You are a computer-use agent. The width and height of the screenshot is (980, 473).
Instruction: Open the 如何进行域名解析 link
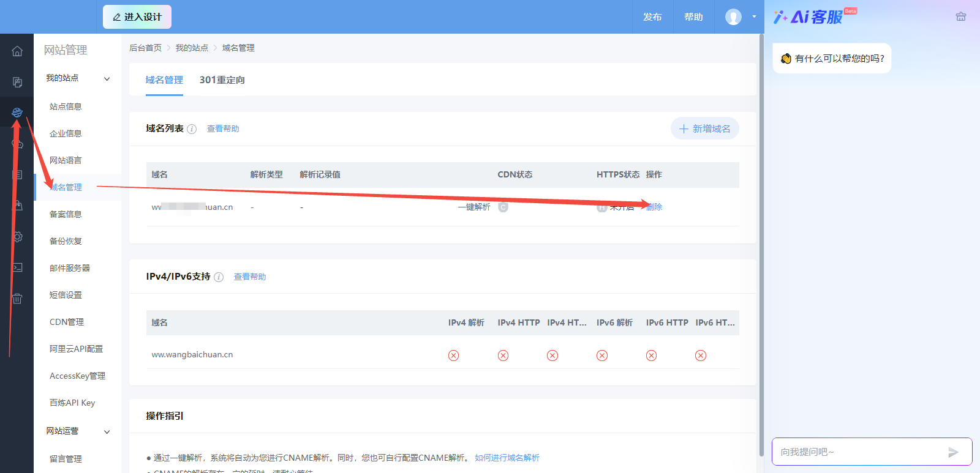pyautogui.click(x=507, y=458)
